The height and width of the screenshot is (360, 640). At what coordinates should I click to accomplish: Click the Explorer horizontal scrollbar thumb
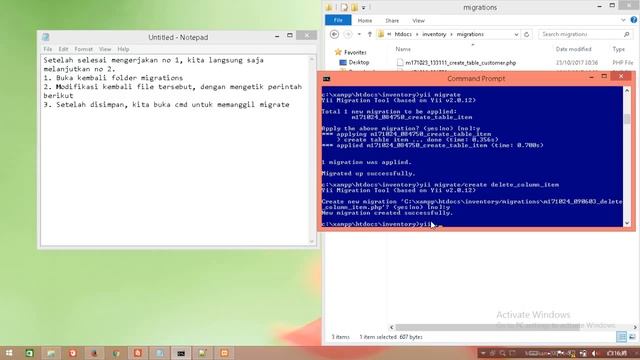click(x=487, y=327)
